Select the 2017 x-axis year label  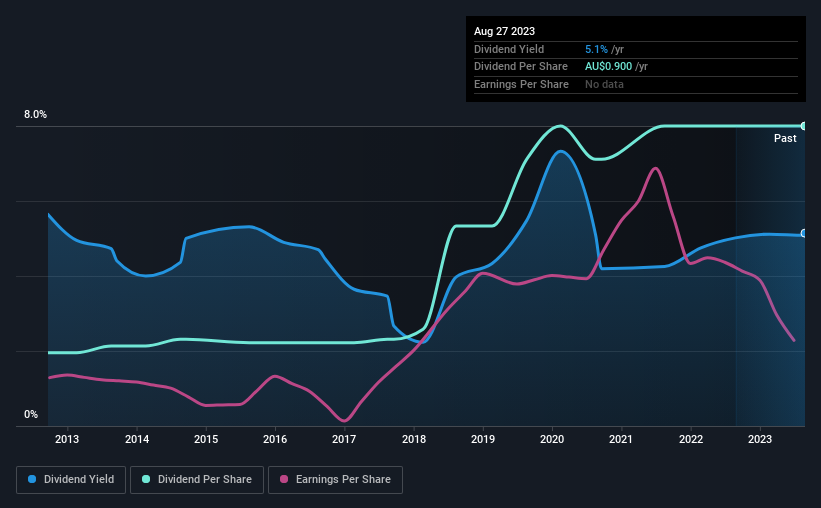(344, 439)
